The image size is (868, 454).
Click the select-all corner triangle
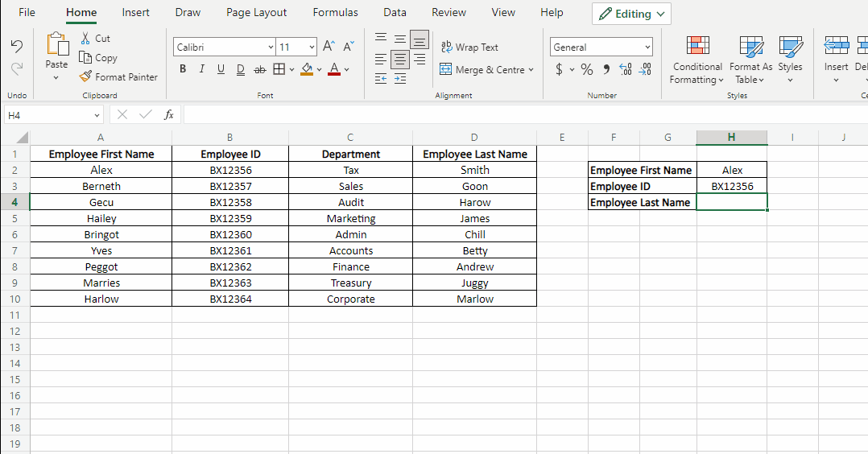[22, 138]
